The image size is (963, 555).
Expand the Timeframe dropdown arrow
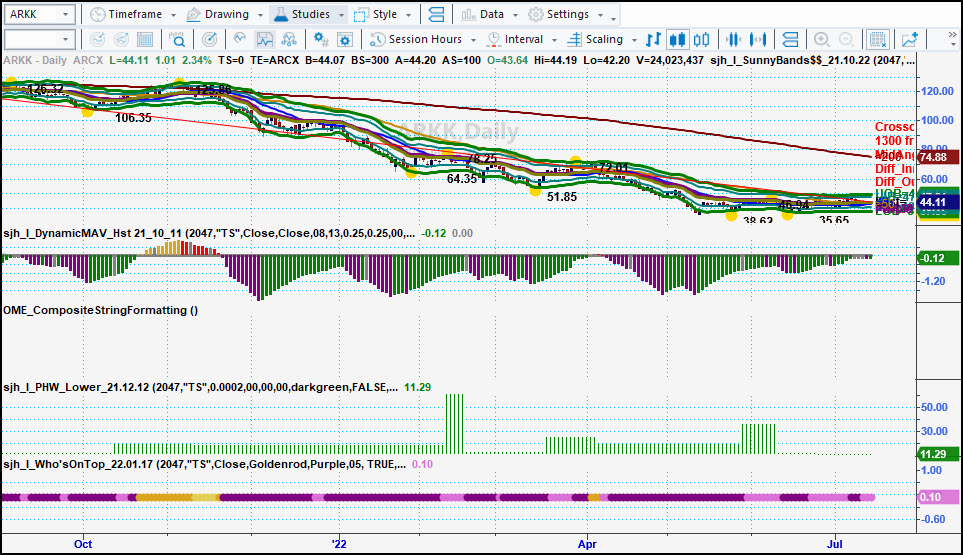pyautogui.click(x=173, y=15)
